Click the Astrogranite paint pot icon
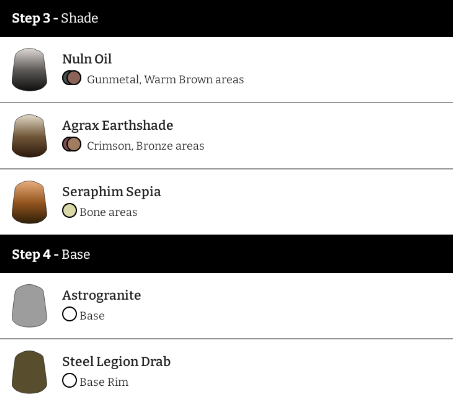Viewport: 453px width, 403px height. pos(29,306)
